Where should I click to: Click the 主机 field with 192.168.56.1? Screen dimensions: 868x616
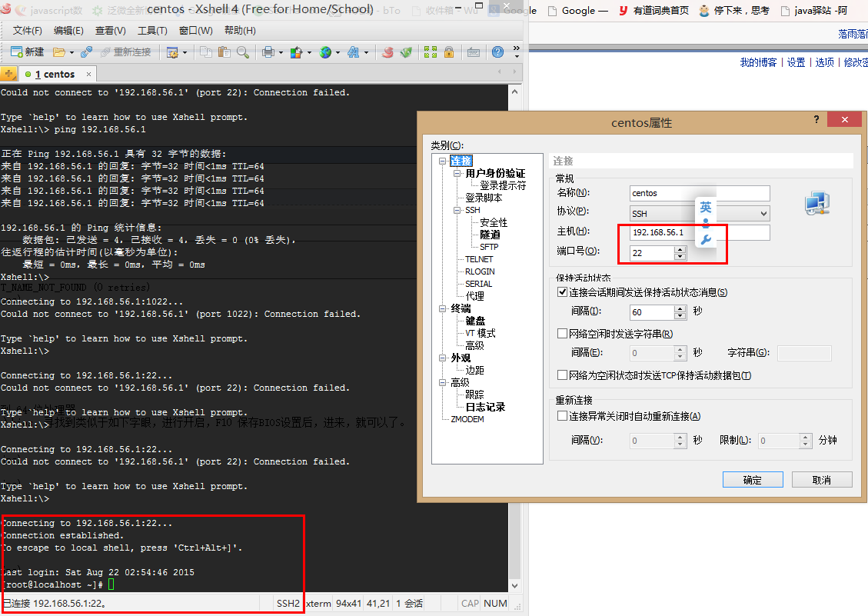700,233
